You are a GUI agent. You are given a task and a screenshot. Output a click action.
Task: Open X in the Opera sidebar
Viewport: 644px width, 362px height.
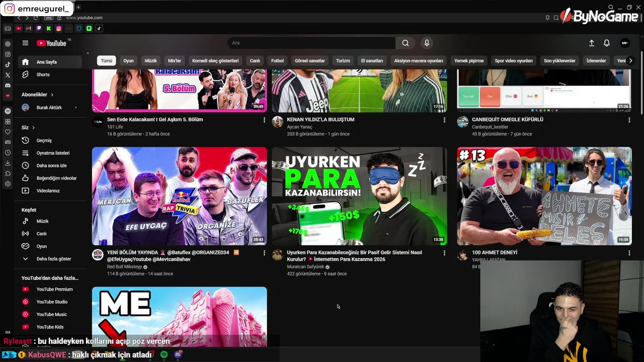point(8,75)
